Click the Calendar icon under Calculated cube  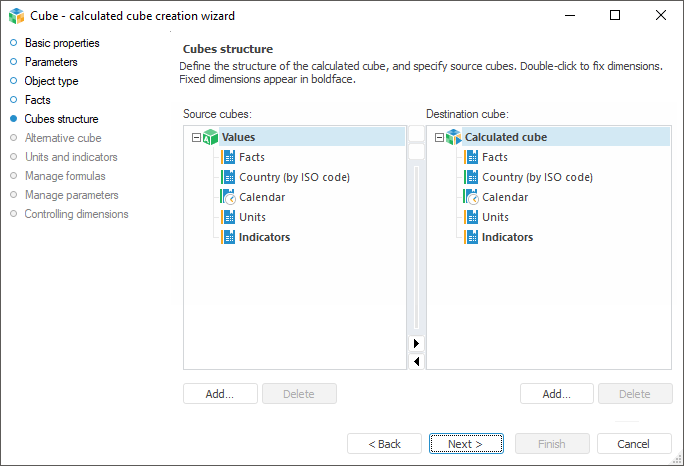point(471,197)
